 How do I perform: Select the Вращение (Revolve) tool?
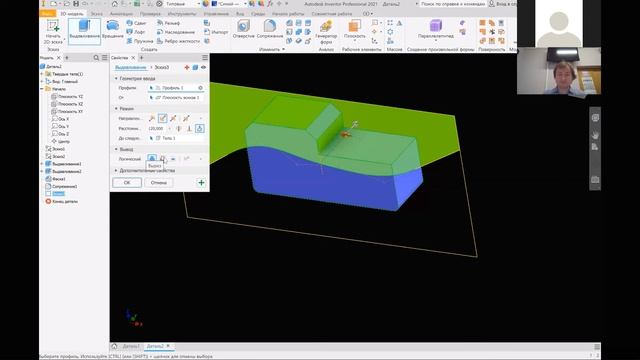pos(112,30)
